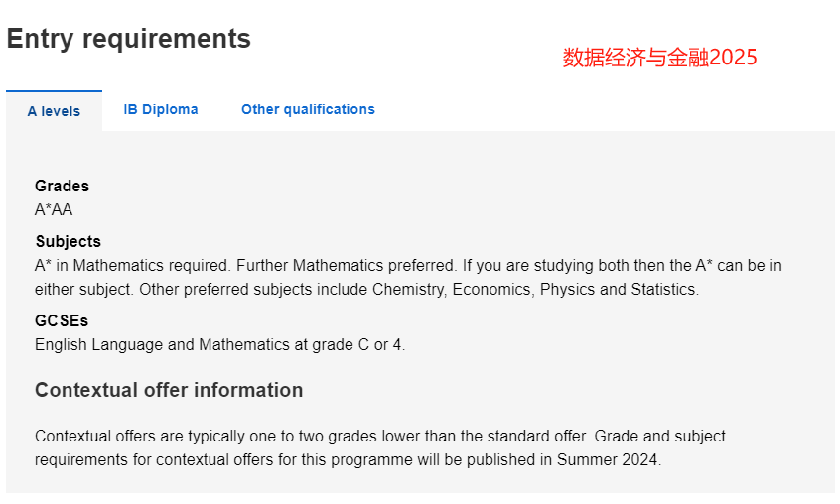The width and height of the screenshot is (840, 504).
Task: Click the GCSEs label
Action: tap(62, 320)
